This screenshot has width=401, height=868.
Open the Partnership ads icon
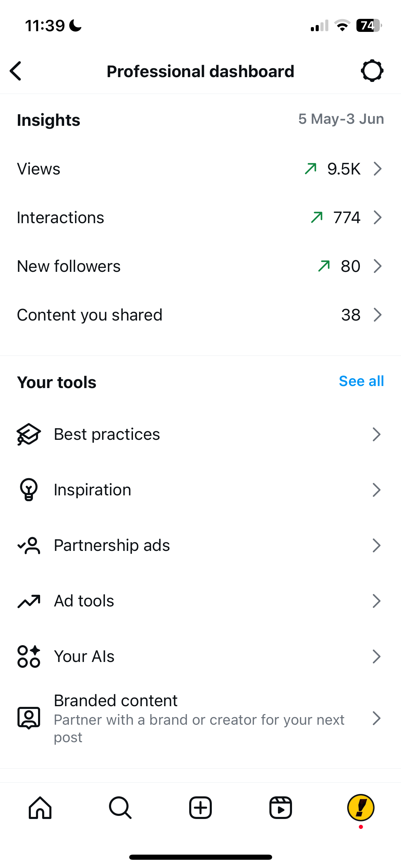(29, 545)
